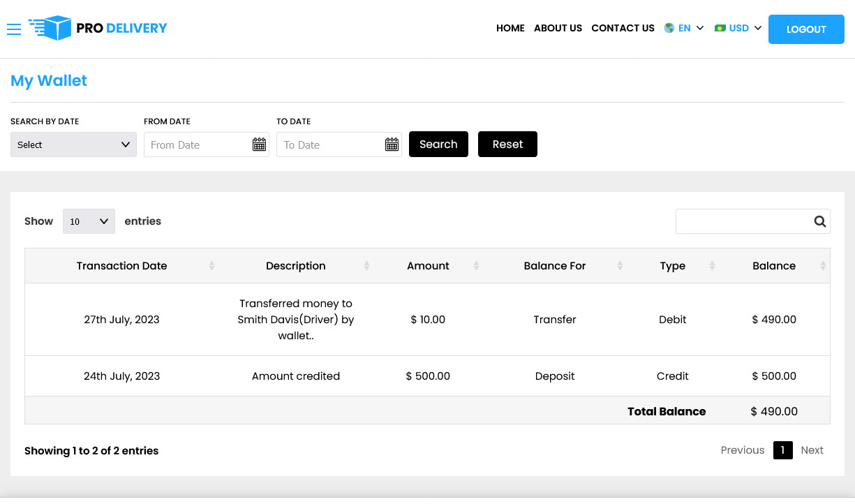Click the $ 10.00 amount cell

428,320
